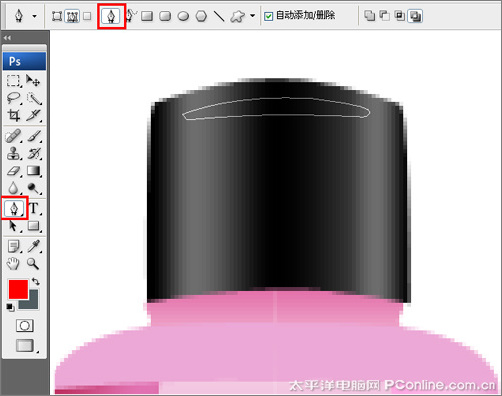Enable Shape Layers mode in options bar
502x396 pixels.
coord(57,16)
